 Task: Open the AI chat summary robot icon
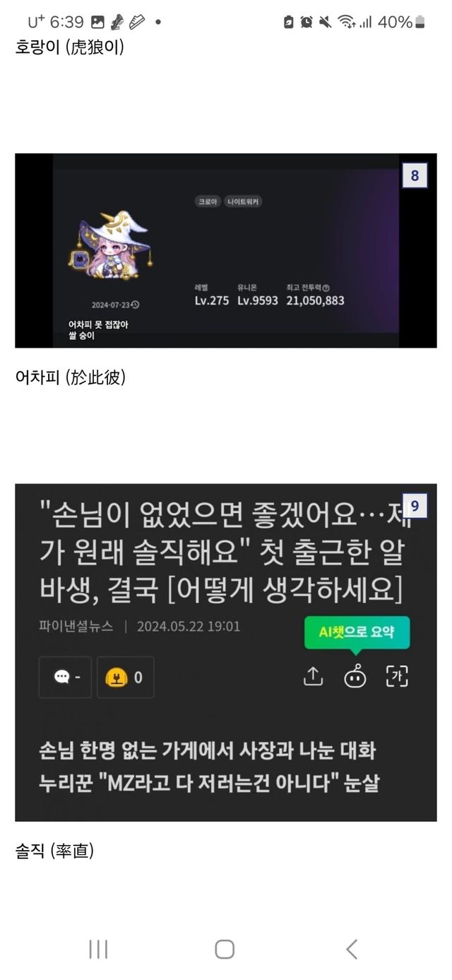(x=355, y=676)
